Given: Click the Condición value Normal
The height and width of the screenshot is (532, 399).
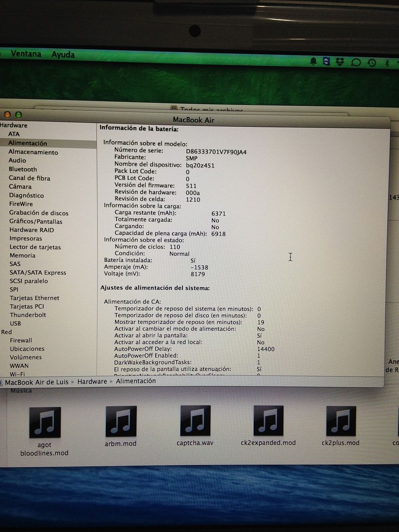Looking at the screenshot, I should [179, 254].
